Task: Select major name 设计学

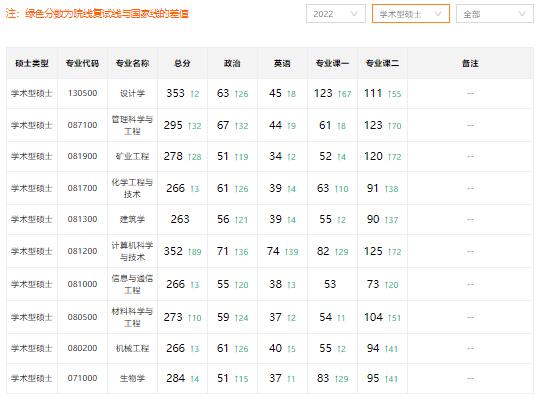Action: tap(132, 93)
